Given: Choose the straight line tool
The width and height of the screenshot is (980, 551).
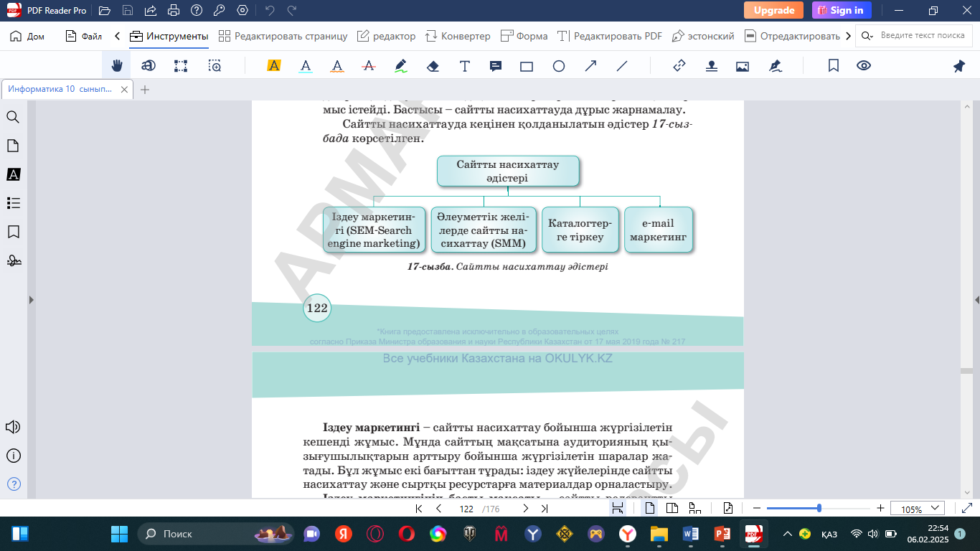Looking at the screenshot, I should click(622, 66).
